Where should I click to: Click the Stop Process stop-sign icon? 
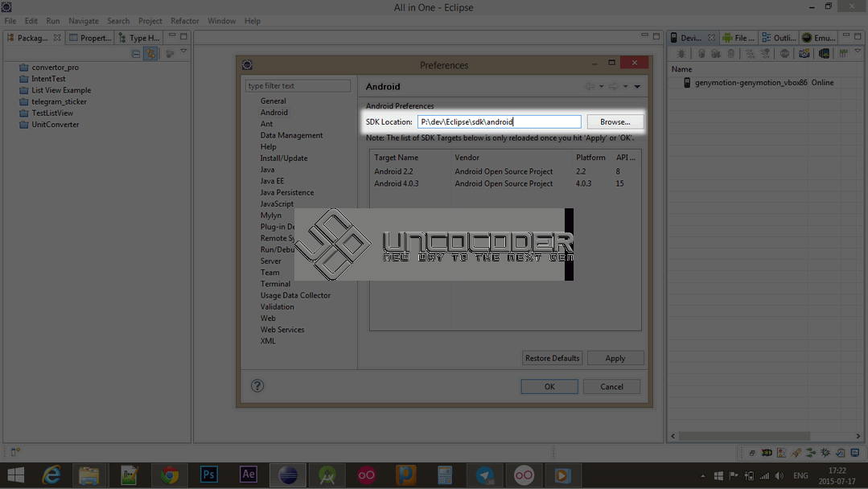[784, 54]
